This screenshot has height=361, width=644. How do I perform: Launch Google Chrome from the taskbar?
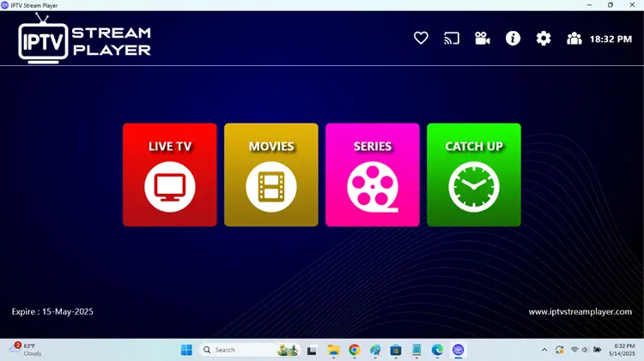354,350
